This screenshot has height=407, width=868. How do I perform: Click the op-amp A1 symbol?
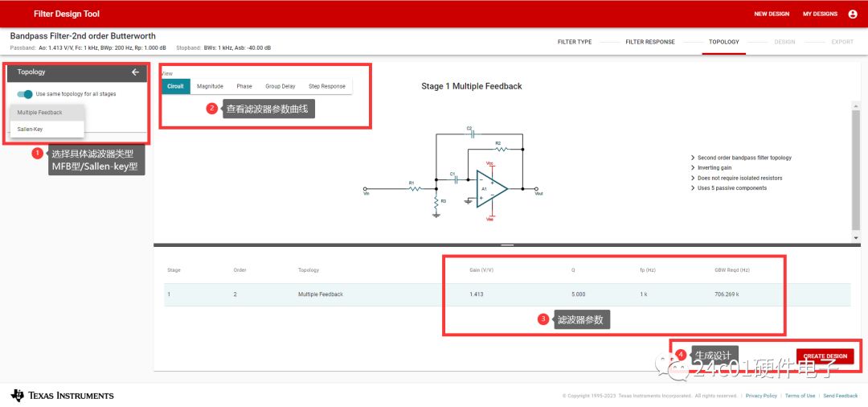(x=491, y=189)
